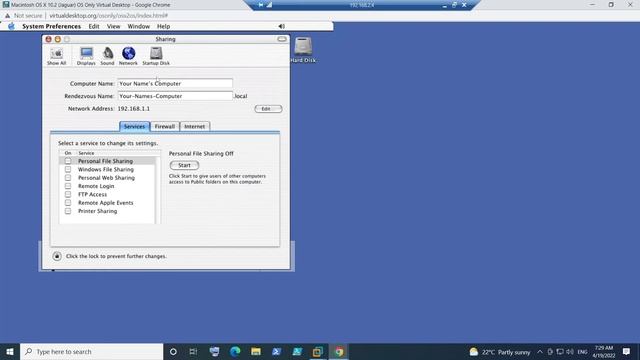The image size is (640, 360).
Task: Select Printer Sharing service row
Action: point(107,211)
